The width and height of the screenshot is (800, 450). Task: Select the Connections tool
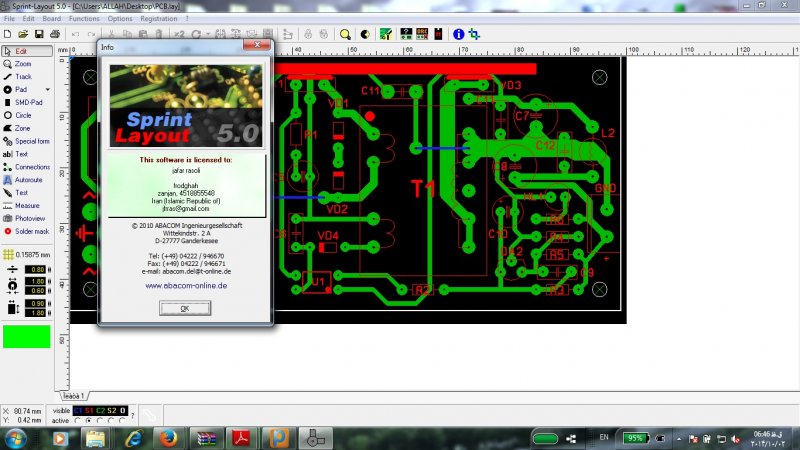27,167
